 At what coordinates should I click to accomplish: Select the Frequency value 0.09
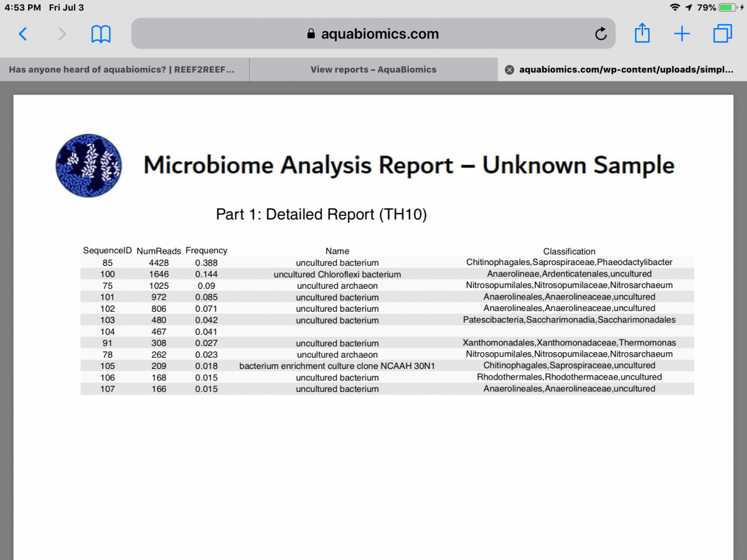(207, 286)
